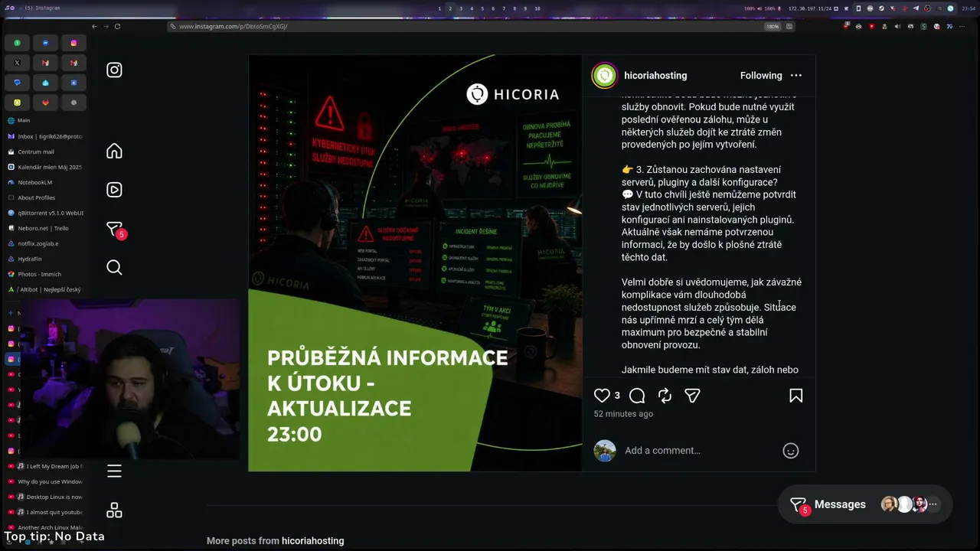Open the pinned Instagram tab in the grid

[73, 43]
